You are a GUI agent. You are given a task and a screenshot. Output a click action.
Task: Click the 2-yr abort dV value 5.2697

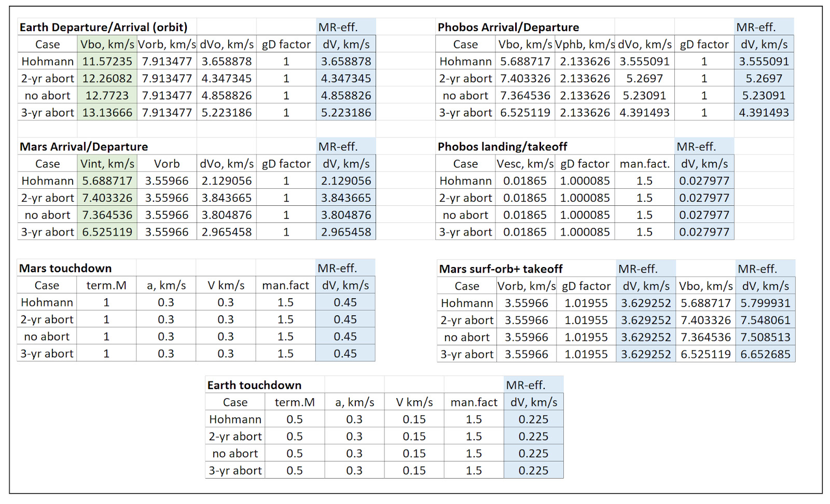(764, 78)
